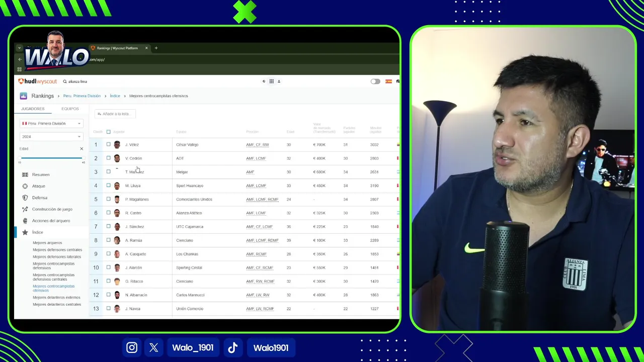Click the Acciones del arquero glove icon
The image size is (644, 362).
(25, 221)
